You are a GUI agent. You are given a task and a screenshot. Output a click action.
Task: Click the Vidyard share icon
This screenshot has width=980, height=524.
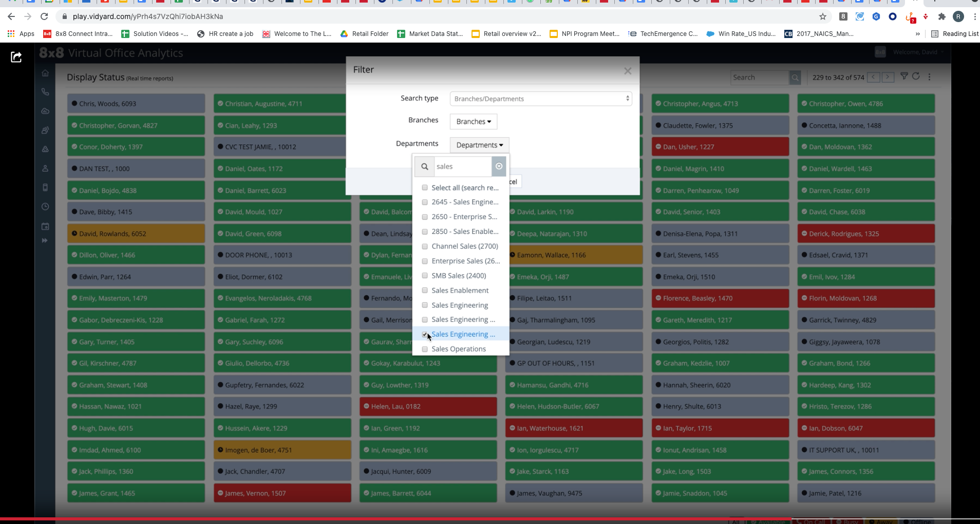click(x=16, y=57)
